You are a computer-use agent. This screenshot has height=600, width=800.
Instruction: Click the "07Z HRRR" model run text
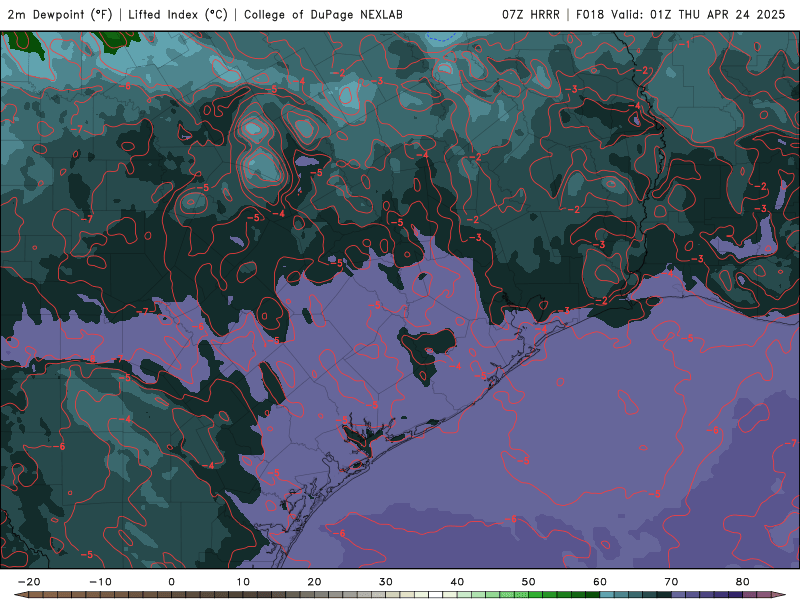(531, 15)
